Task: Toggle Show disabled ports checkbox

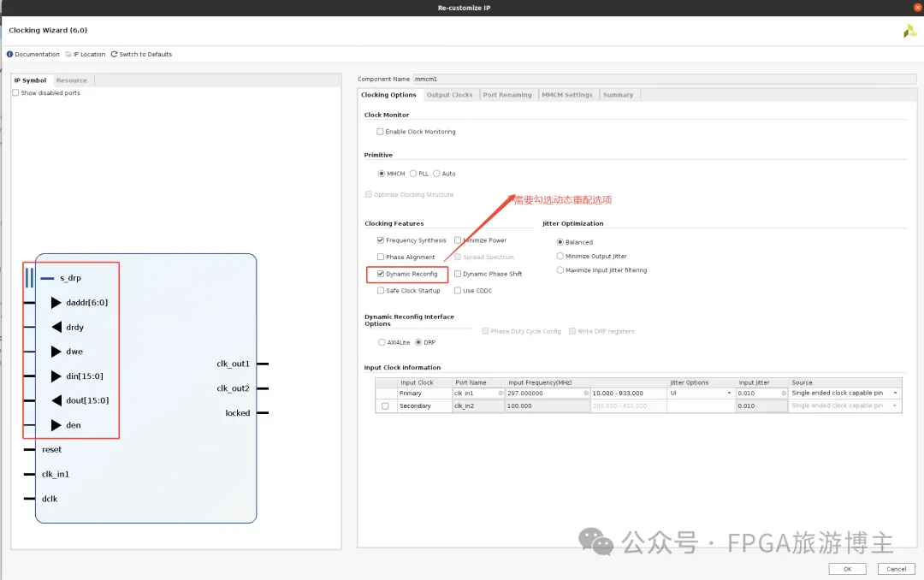Action: pos(16,93)
